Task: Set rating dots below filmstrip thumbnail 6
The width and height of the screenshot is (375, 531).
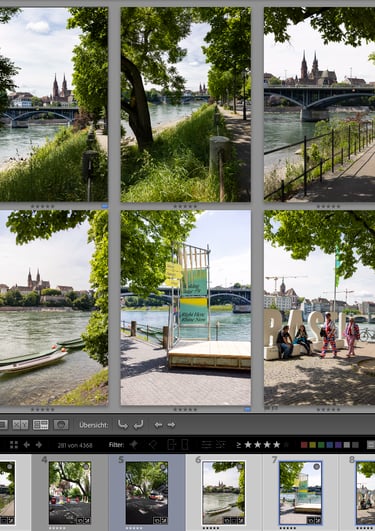Action: pyautogui.click(x=211, y=528)
